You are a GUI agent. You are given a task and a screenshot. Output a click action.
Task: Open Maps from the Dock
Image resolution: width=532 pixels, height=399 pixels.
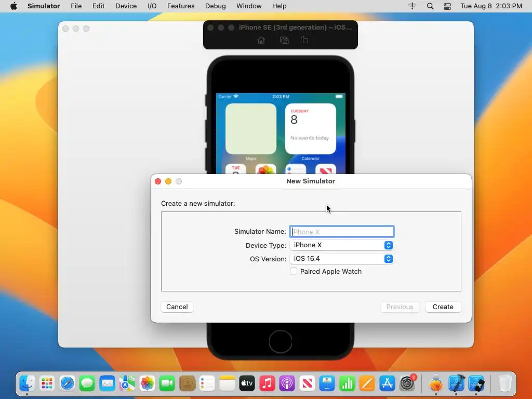(127, 383)
